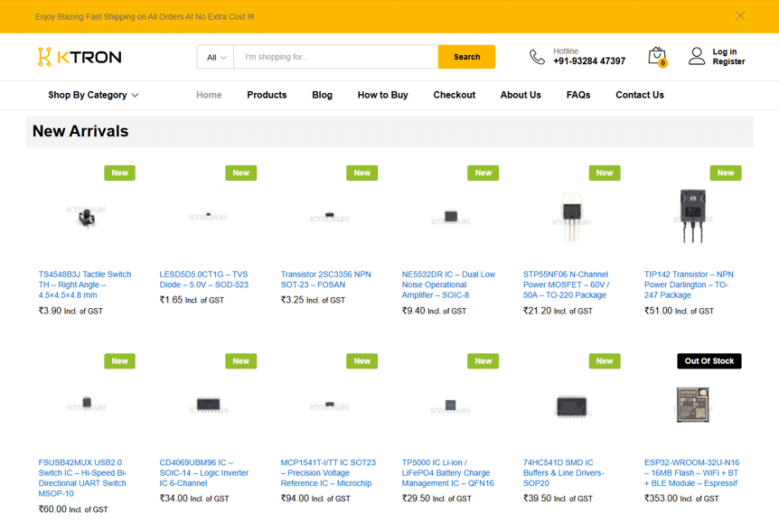Expand Shop By Category menu
Image resolution: width=779 pixels, height=532 pixels.
click(93, 95)
